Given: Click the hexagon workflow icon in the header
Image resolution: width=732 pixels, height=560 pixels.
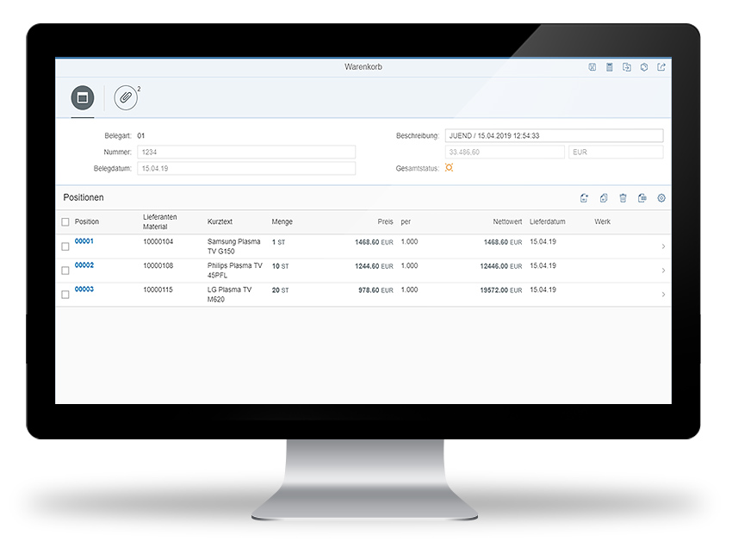Looking at the screenshot, I should coord(644,67).
